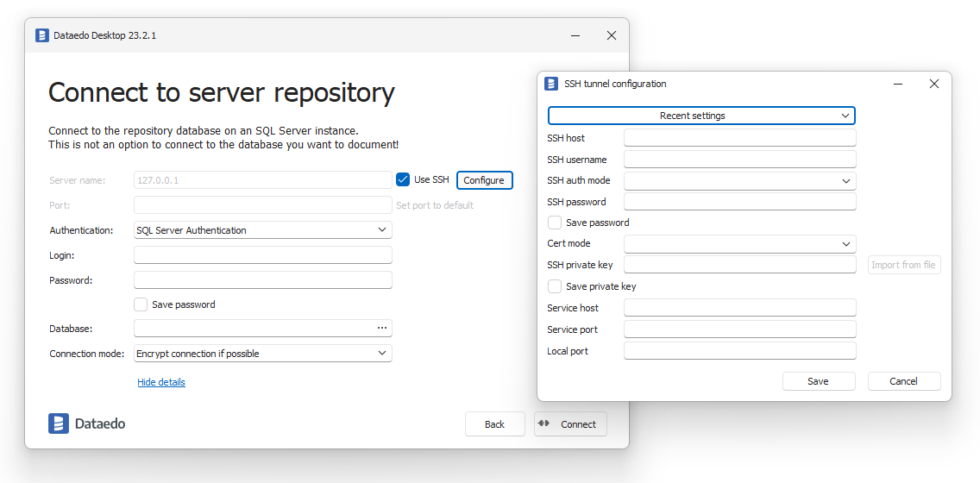The image size is (980, 483).
Task: Focus the Login input field
Action: pos(263,255)
